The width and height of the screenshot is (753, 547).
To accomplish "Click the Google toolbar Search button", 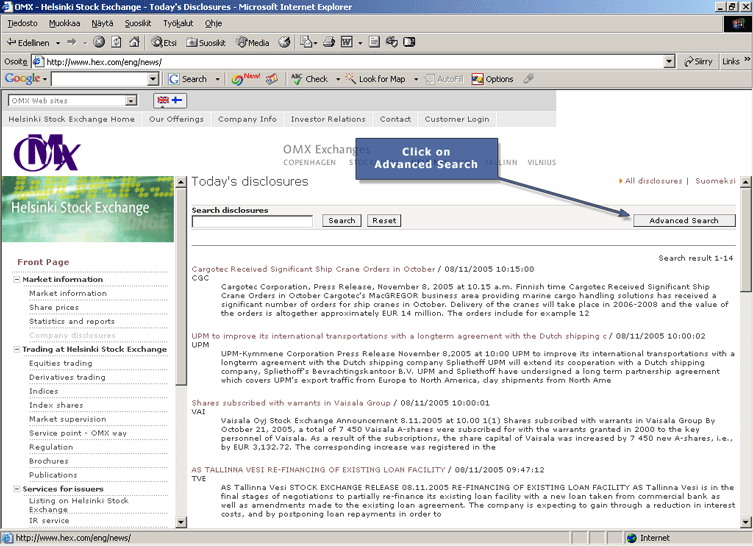I will [188, 79].
